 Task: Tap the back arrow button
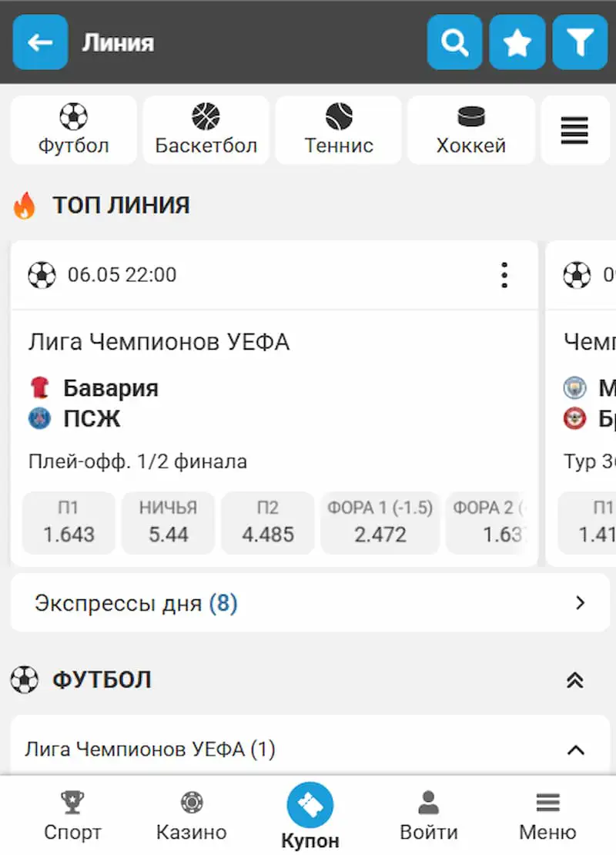(x=40, y=42)
